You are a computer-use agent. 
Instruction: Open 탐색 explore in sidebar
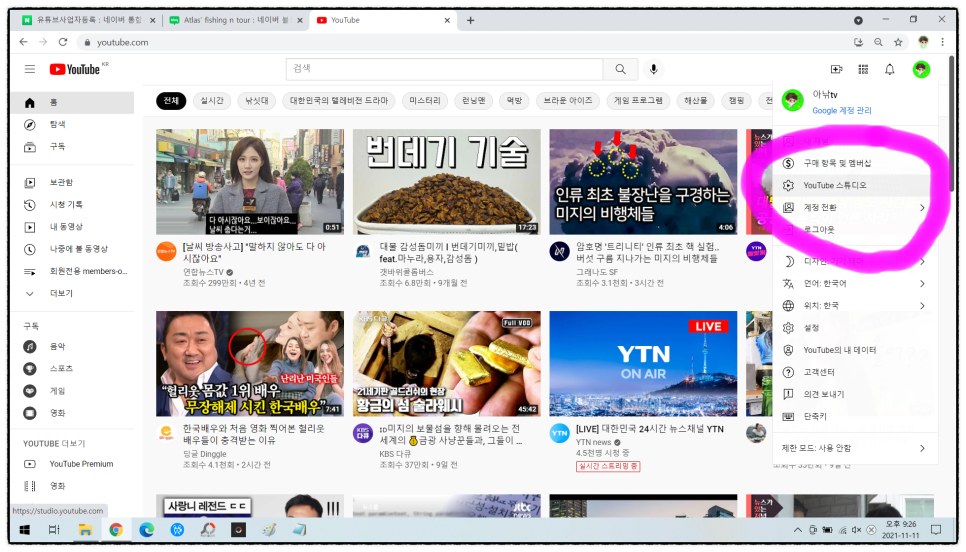73,124
